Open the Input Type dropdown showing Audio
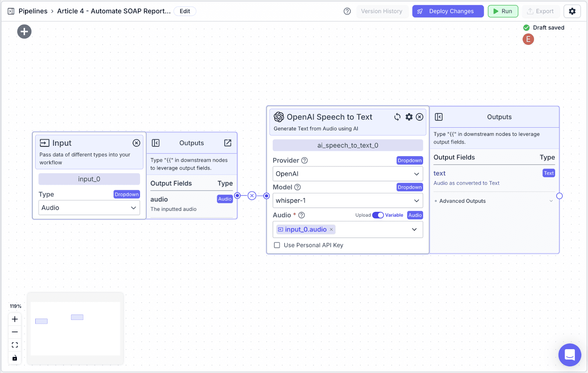 click(89, 207)
